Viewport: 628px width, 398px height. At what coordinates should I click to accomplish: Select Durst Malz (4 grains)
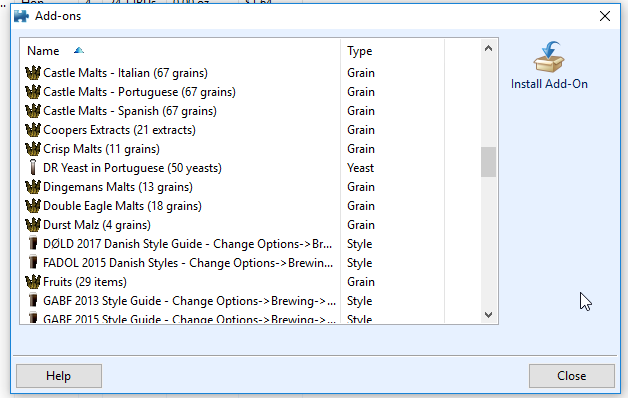(x=97, y=225)
